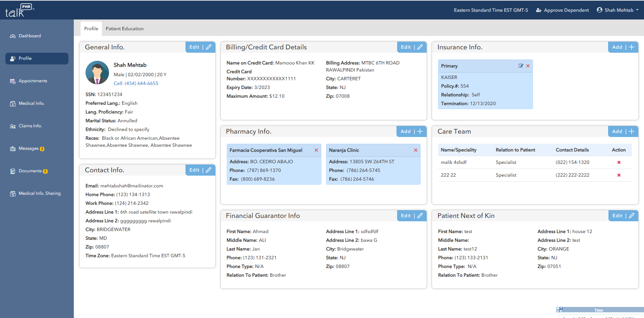Delete malik 4sfsdf from Care Team

pos(619,163)
